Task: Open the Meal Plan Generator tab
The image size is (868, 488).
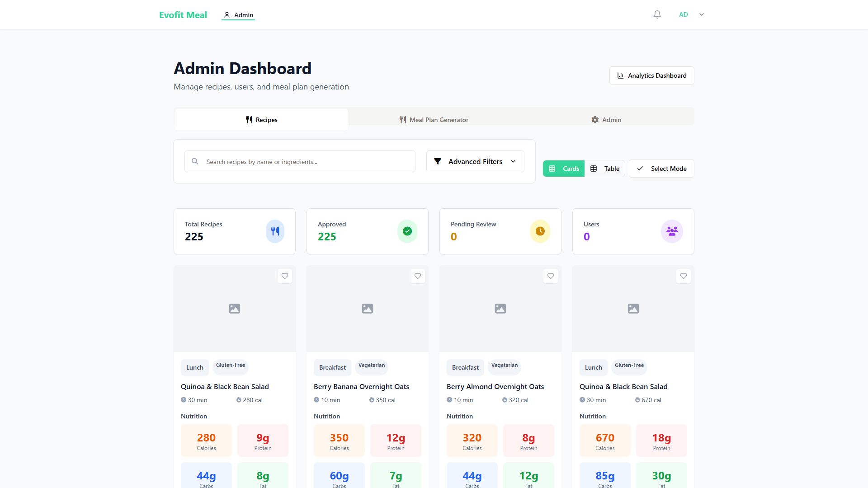Action: coord(434,120)
